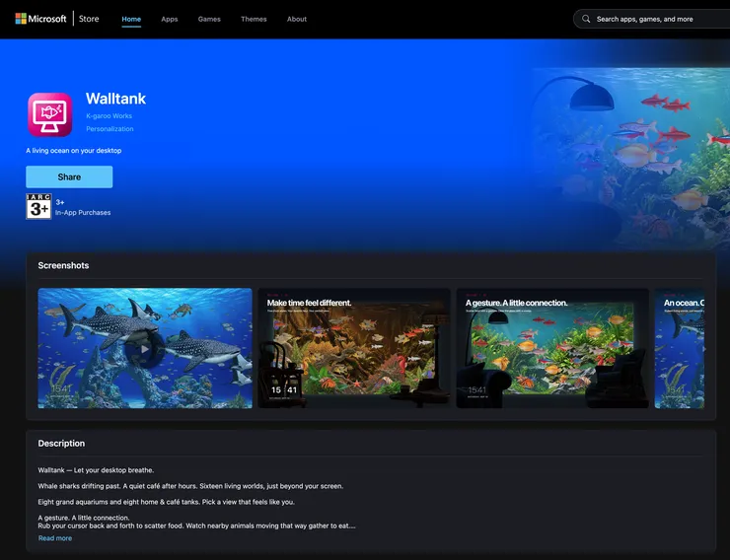Click the Walltank app title

(116, 99)
